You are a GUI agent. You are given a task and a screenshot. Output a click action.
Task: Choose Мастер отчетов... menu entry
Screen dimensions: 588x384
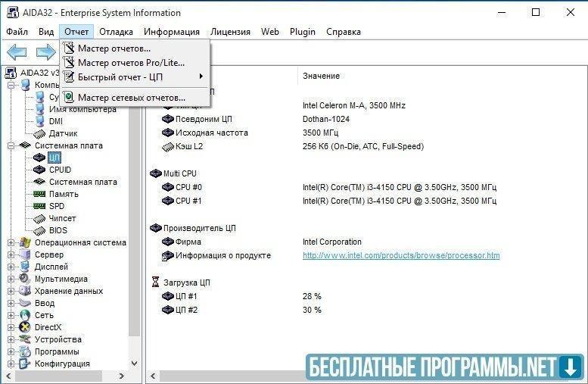click(x=135, y=48)
